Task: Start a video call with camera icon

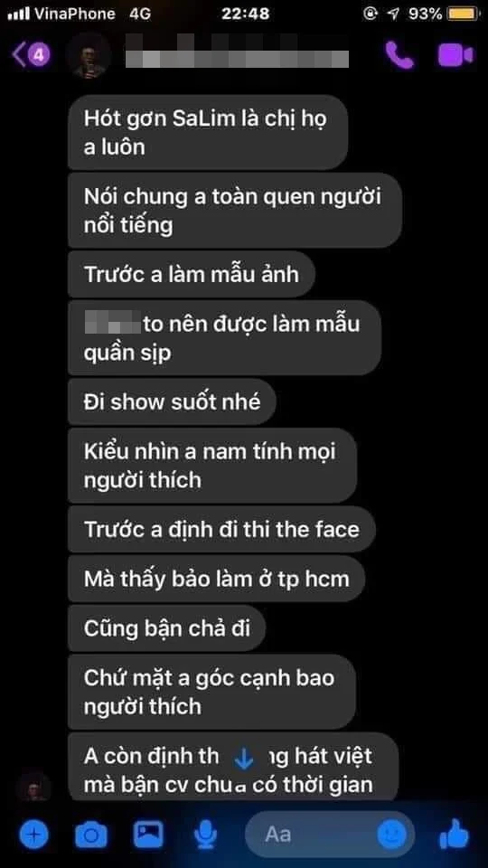Action: point(455,55)
